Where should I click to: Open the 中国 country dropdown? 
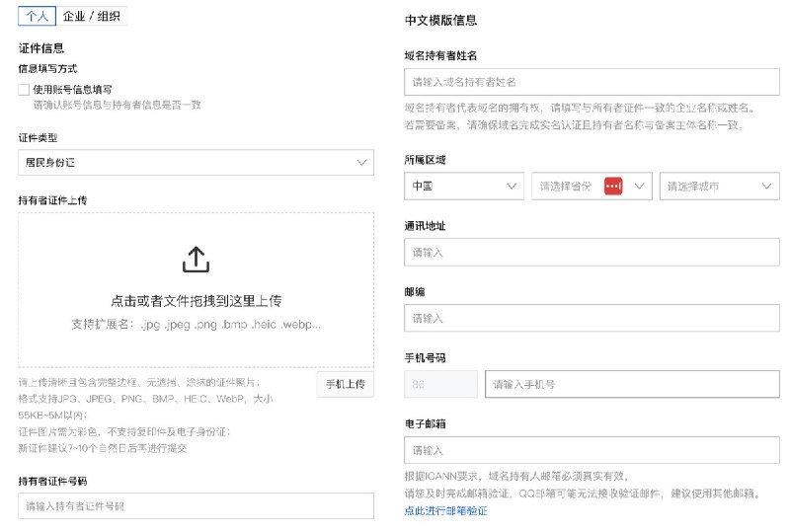tap(463, 186)
